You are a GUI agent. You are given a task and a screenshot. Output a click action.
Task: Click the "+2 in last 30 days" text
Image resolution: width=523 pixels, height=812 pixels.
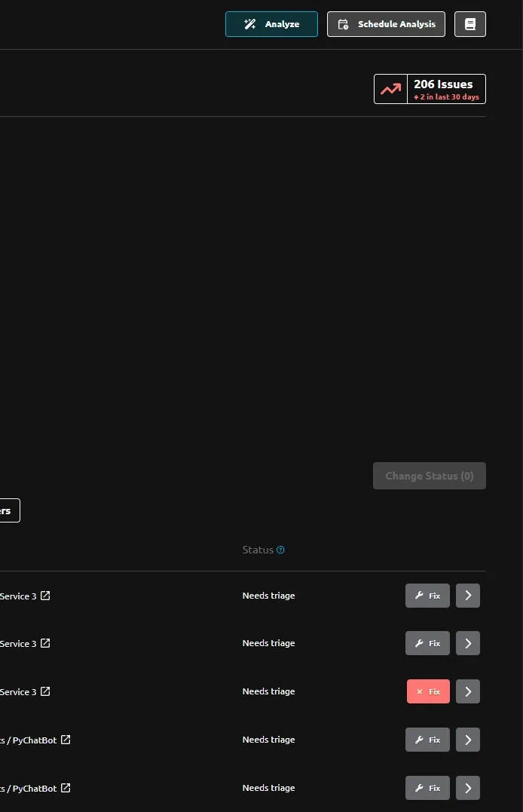pyautogui.click(x=446, y=97)
